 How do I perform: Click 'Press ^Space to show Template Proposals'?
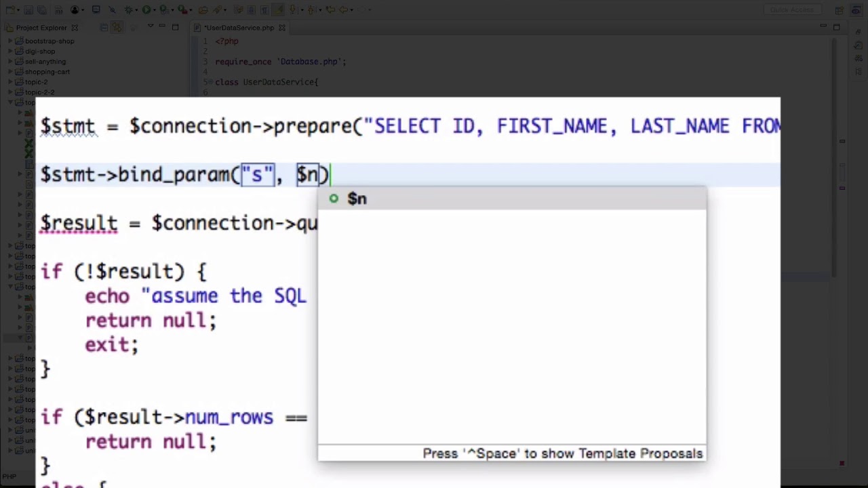coord(563,453)
